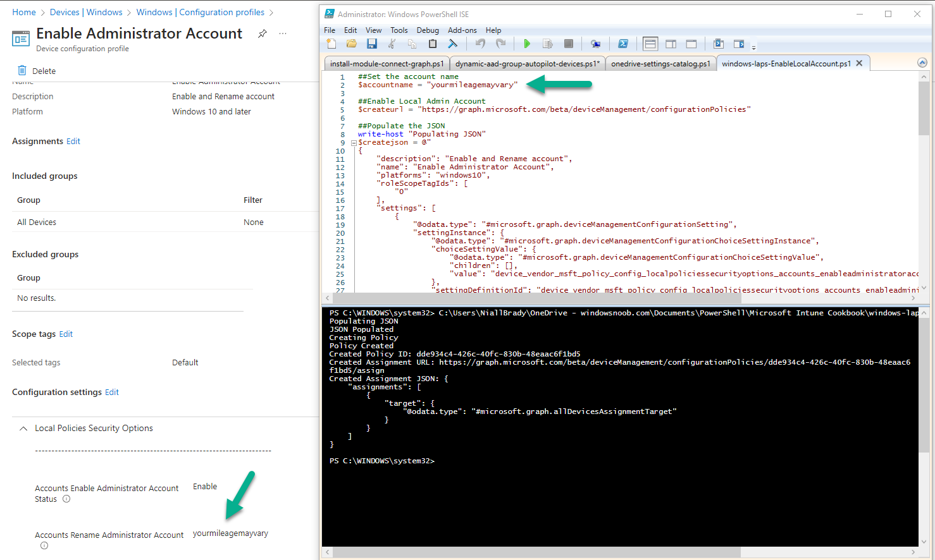Open Devices | Windows breadcrumb
This screenshot has width=935, height=560.
click(86, 12)
